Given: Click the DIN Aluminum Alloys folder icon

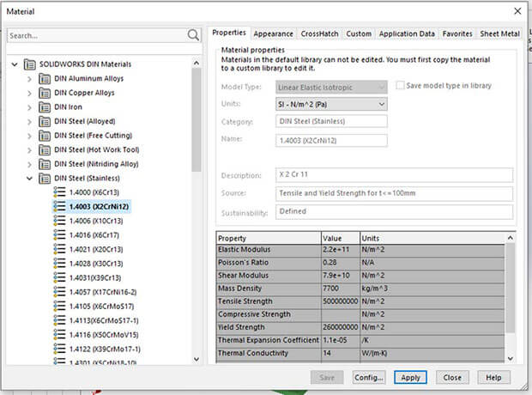Looking at the screenshot, I should [x=45, y=79].
